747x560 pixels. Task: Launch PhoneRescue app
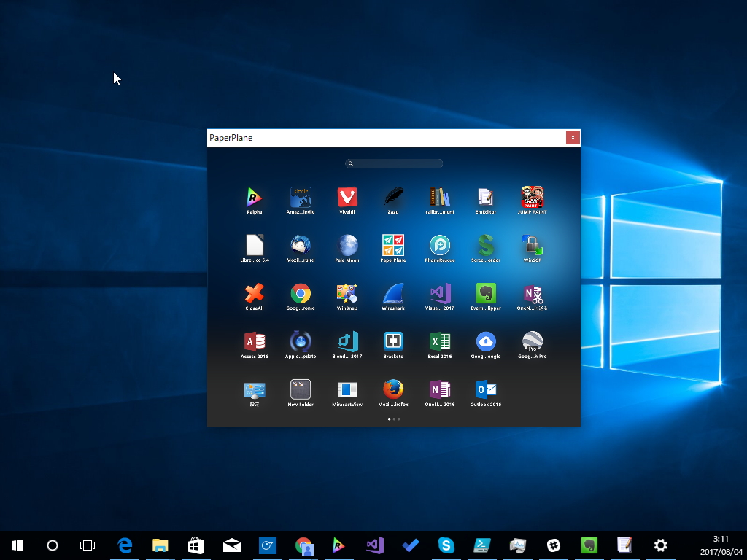(440, 245)
